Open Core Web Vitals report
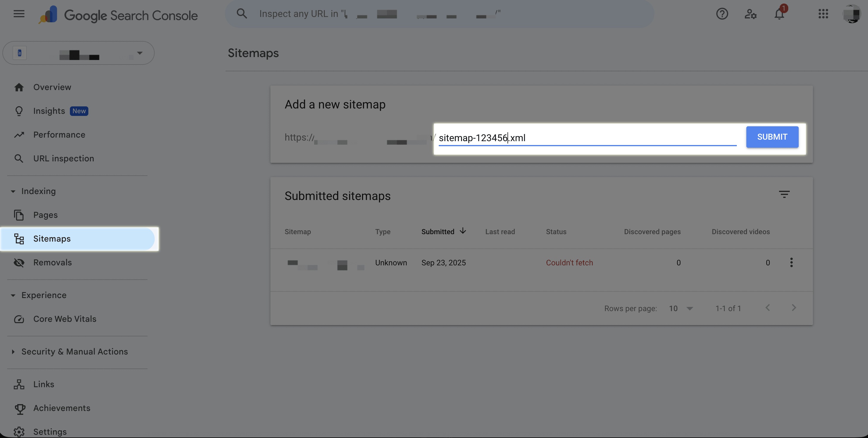868x438 pixels. [64, 319]
